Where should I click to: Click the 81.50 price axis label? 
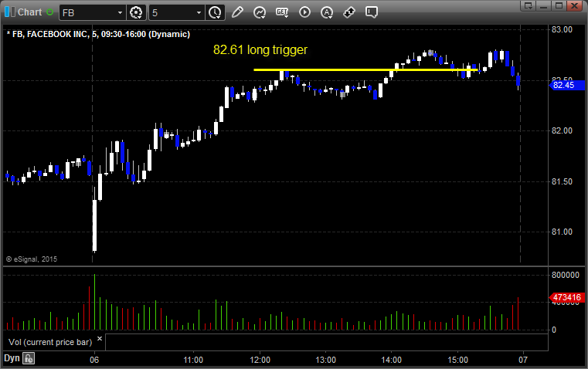pos(562,181)
